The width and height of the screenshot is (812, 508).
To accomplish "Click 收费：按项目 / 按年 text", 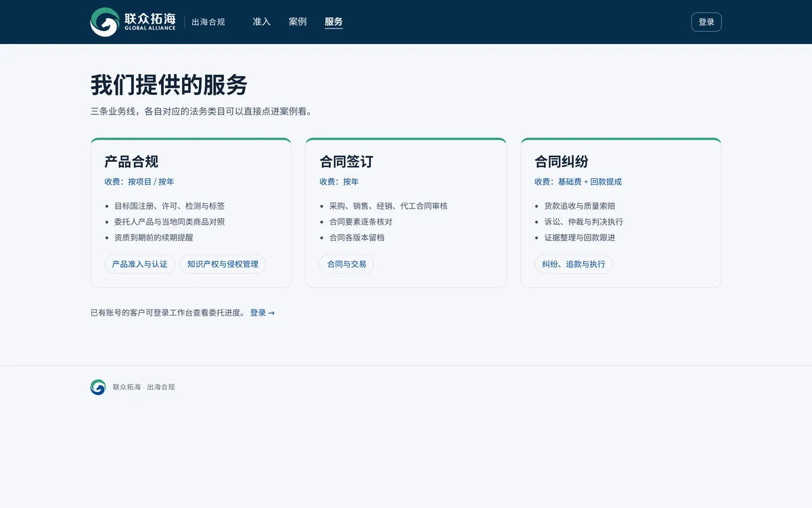I will (139, 182).
